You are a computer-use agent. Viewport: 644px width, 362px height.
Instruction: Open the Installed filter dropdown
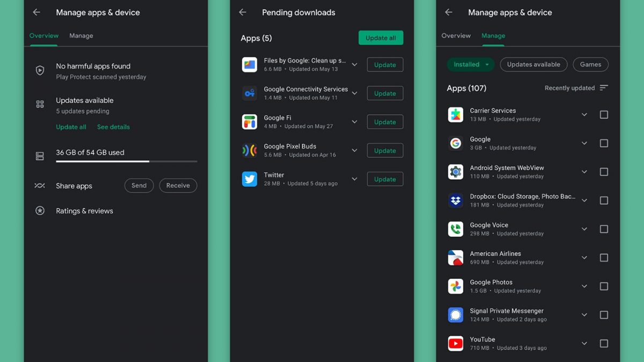[471, 64]
